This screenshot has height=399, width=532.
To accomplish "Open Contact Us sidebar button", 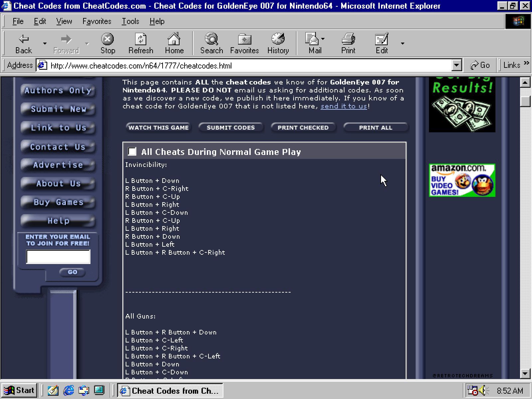I will [x=58, y=147].
